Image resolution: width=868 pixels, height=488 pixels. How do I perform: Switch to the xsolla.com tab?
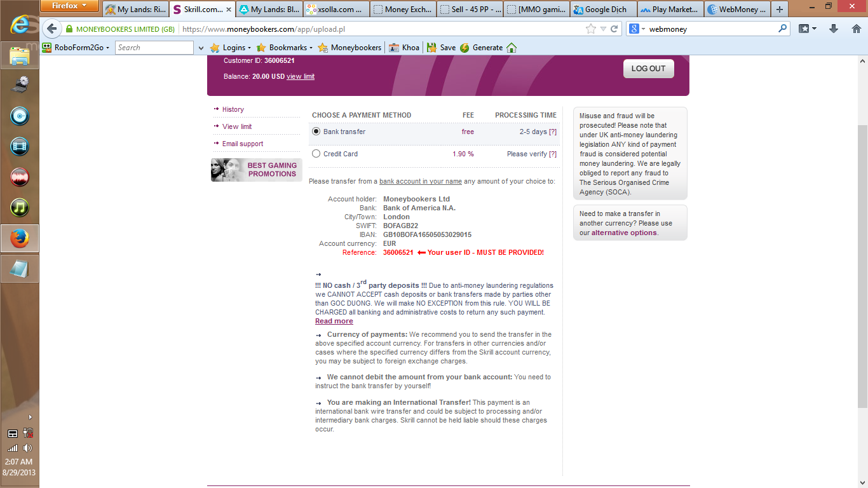pyautogui.click(x=336, y=10)
